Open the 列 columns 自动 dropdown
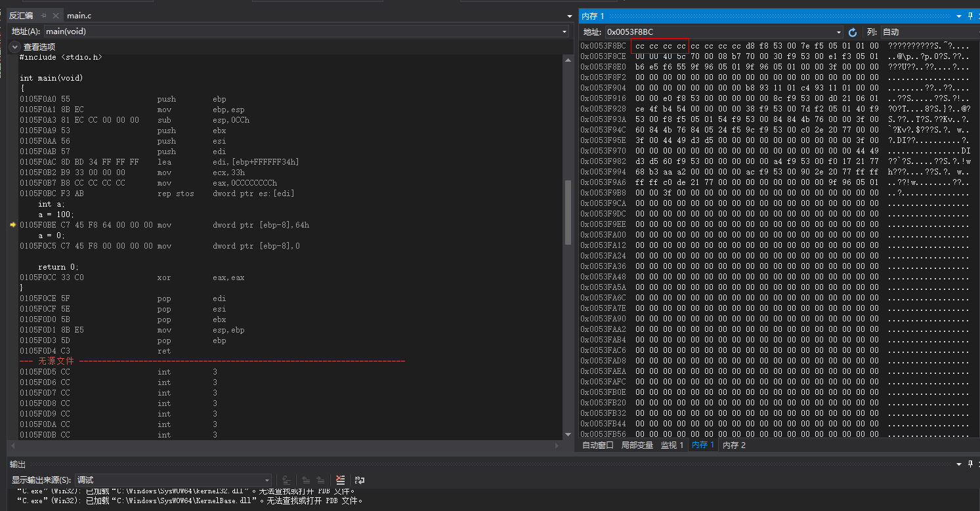Screen dimensions: 980x511 point(929,32)
